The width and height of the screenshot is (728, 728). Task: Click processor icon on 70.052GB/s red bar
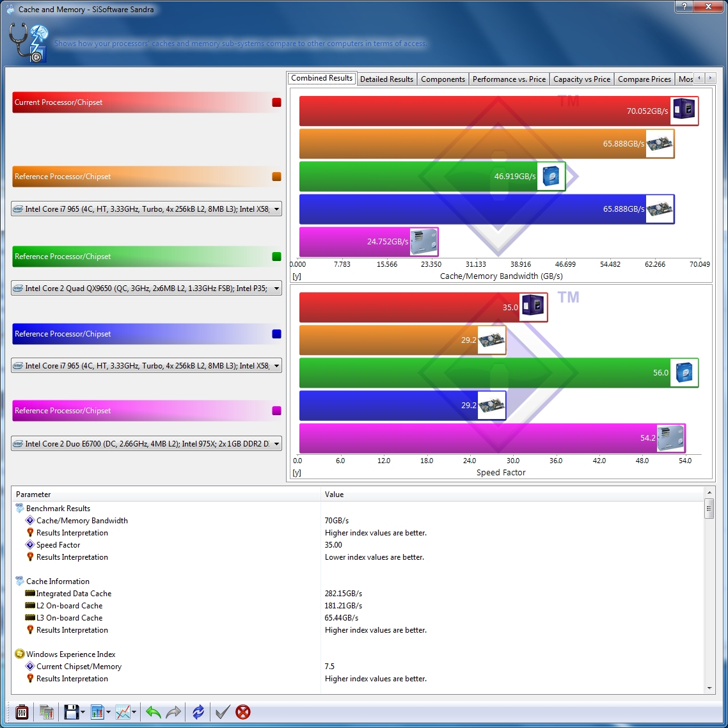684,111
